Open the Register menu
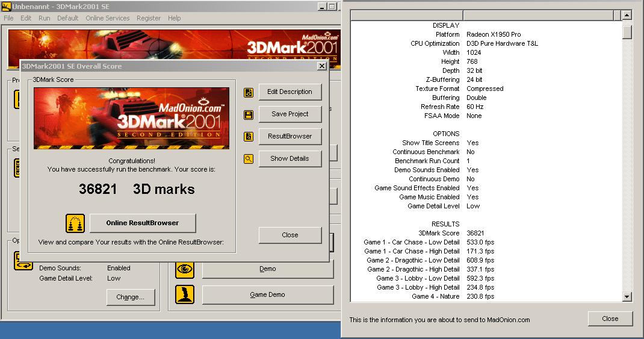The width and height of the screenshot is (644, 339). 149,18
